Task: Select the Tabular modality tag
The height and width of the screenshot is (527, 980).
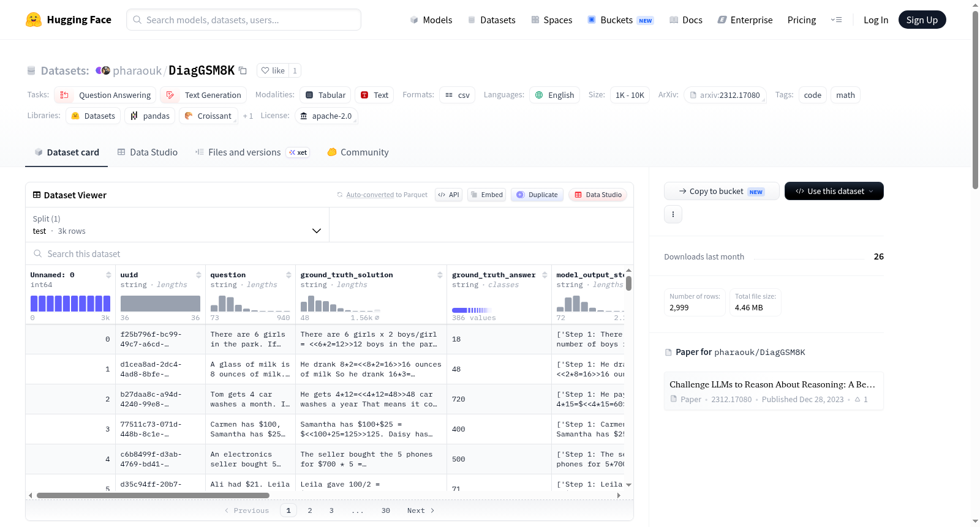Action: point(325,95)
